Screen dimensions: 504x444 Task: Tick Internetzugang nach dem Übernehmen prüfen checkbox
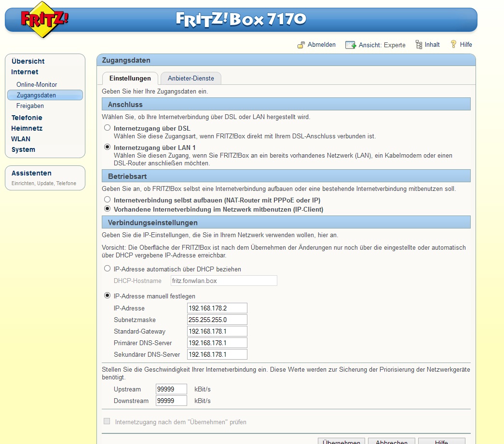(107, 421)
